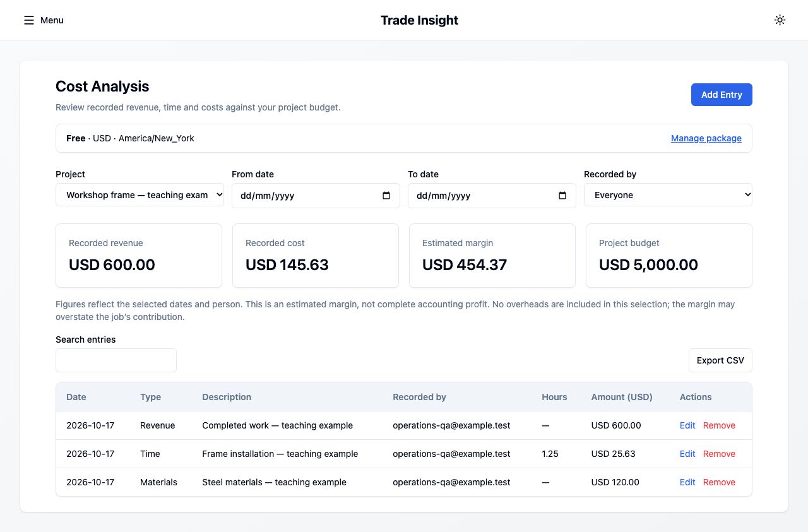Focus the From date input

316,196
